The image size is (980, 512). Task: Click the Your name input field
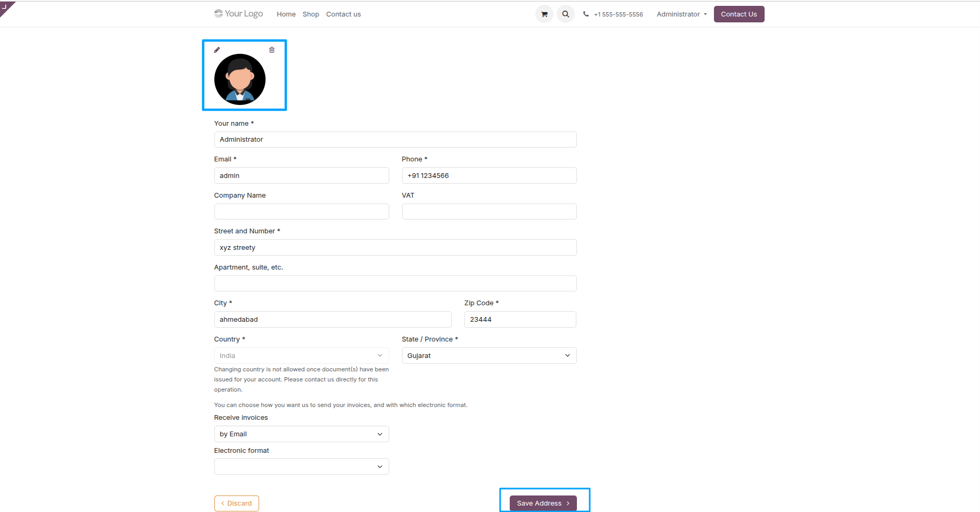[x=395, y=139]
